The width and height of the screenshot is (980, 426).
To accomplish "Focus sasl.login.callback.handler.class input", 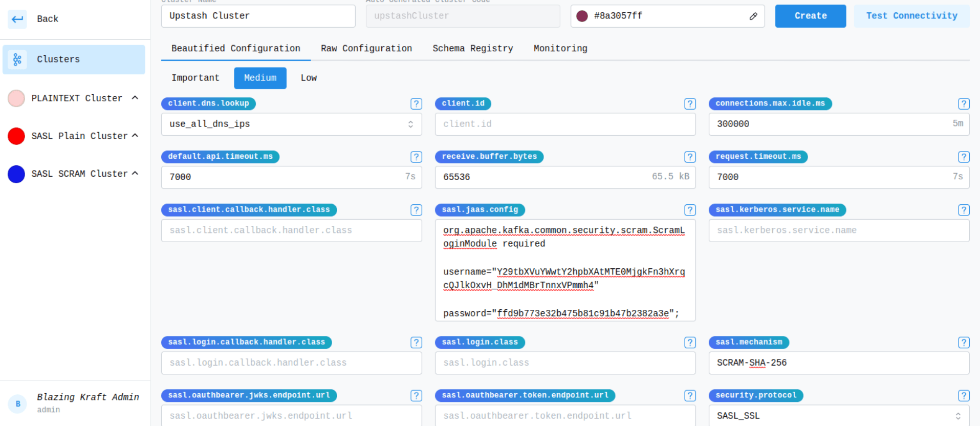I will click(x=292, y=363).
